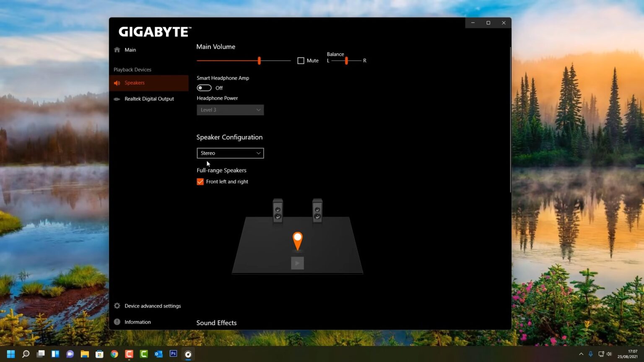This screenshot has width=644, height=362.
Task: Select the Speakers playback device icon
Action: pyautogui.click(x=117, y=83)
